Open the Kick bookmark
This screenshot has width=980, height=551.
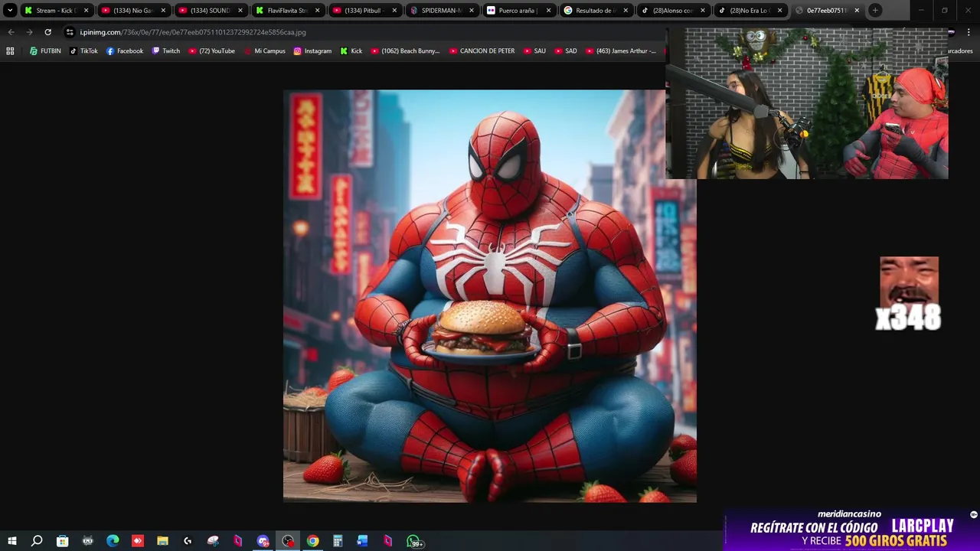[351, 51]
